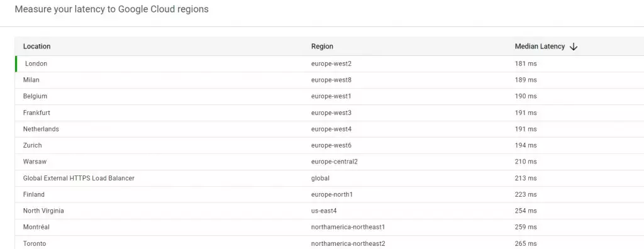
Task: Click the 265 ms latency value
Action: pos(526,244)
